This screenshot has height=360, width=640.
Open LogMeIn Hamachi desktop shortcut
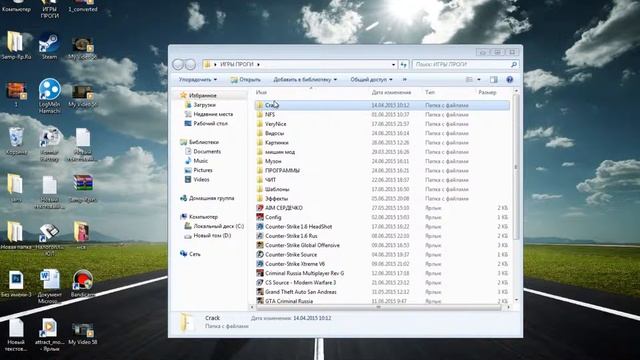(x=49, y=95)
